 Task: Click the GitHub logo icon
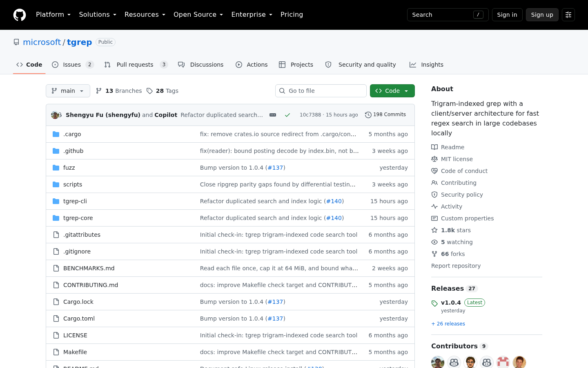coord(20,15)
